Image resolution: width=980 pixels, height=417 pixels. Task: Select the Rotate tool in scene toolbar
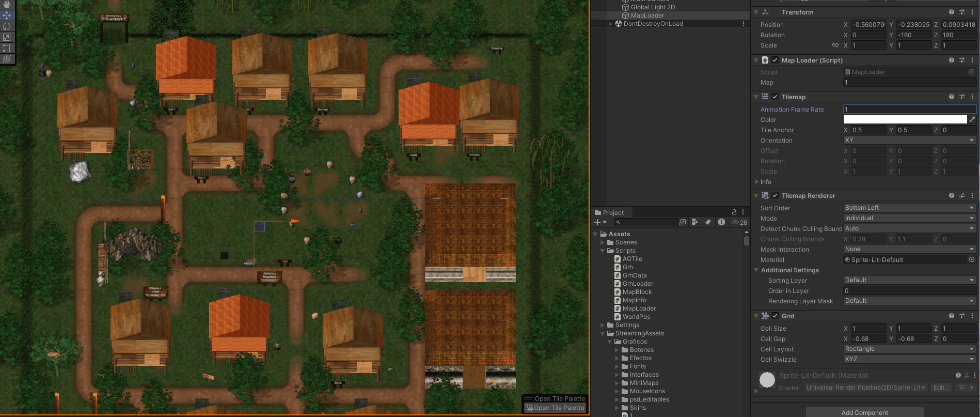(7, 26)
